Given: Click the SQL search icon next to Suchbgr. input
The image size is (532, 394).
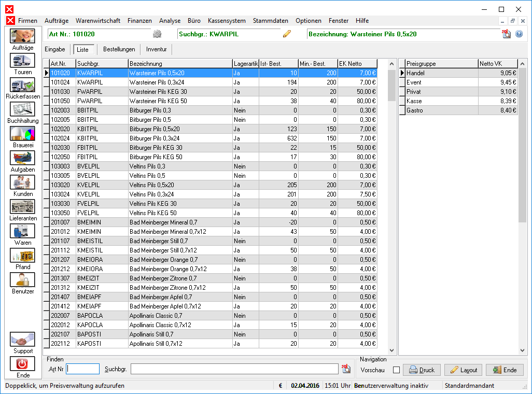Looking at the screenshot, I should point(346,369).
